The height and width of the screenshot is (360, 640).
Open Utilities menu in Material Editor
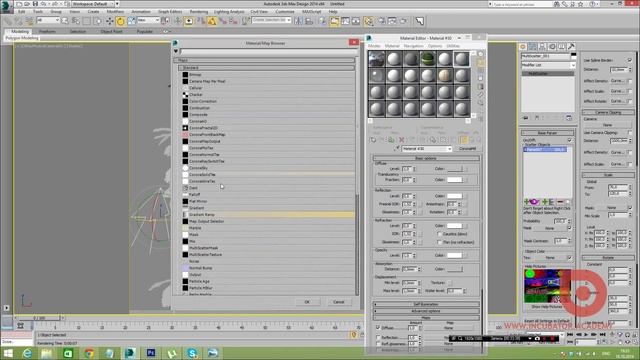453,46
